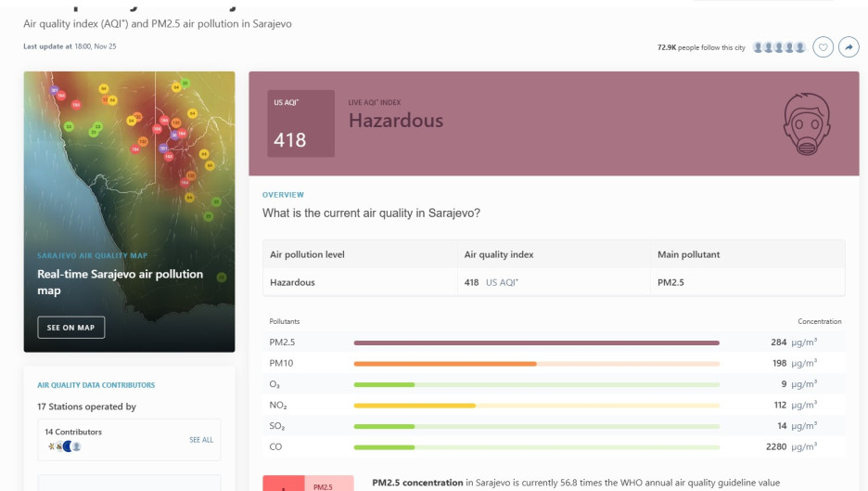Click the contributor logos under 14 Contributors

point(65,446)
